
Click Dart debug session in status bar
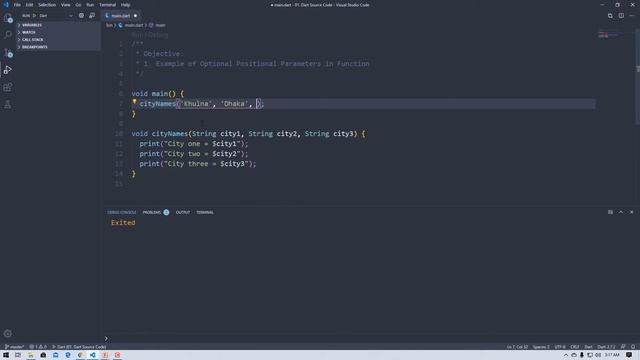click(79, 347)
